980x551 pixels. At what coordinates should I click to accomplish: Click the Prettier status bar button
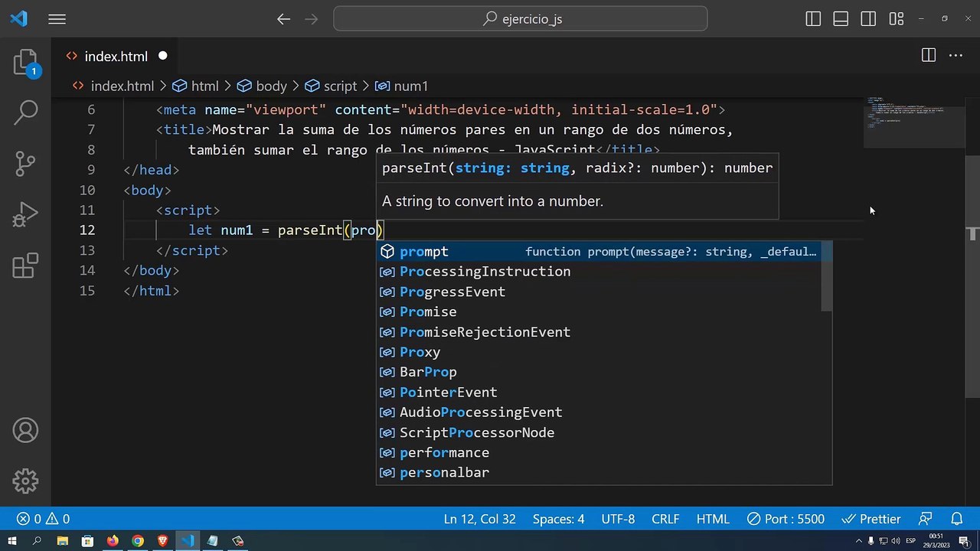871,519
